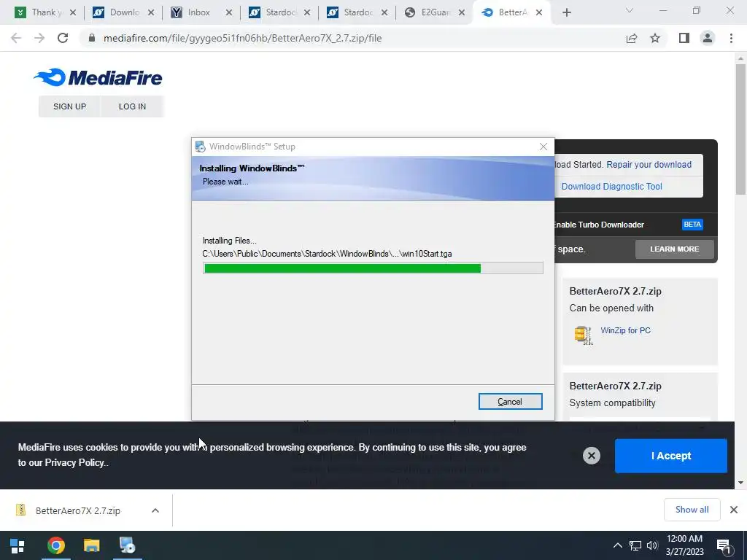Screen dimensions: 747x560
Task: Click the LEARN MORE button
Action: coord(675,249)
